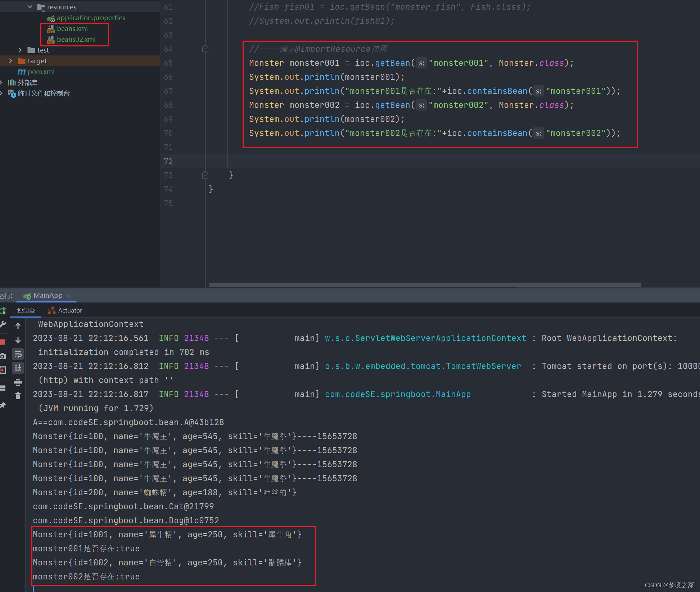
Task: Click console line 'monster002是否存在:true'
Action: click(86, 577)
